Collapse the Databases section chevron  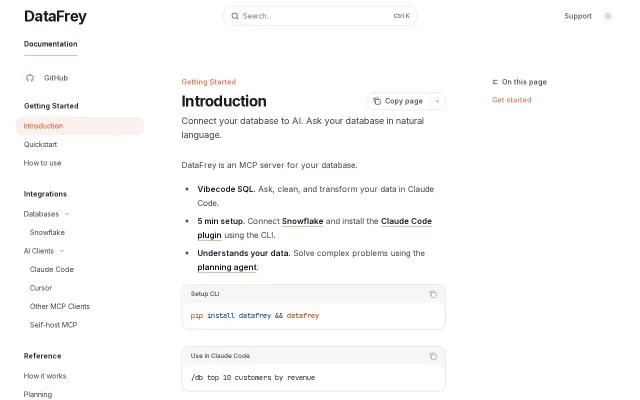click(67, 214)
